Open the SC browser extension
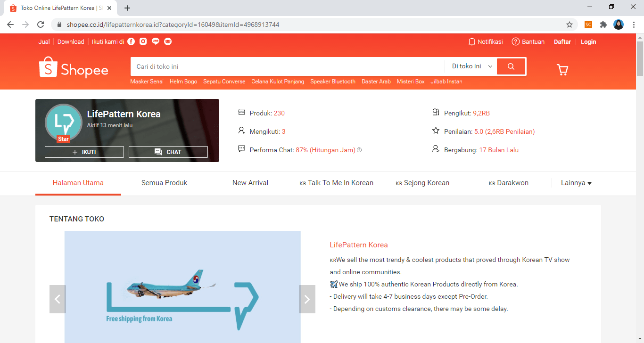Viewport: 644px width, 343px height. point(588,24)
